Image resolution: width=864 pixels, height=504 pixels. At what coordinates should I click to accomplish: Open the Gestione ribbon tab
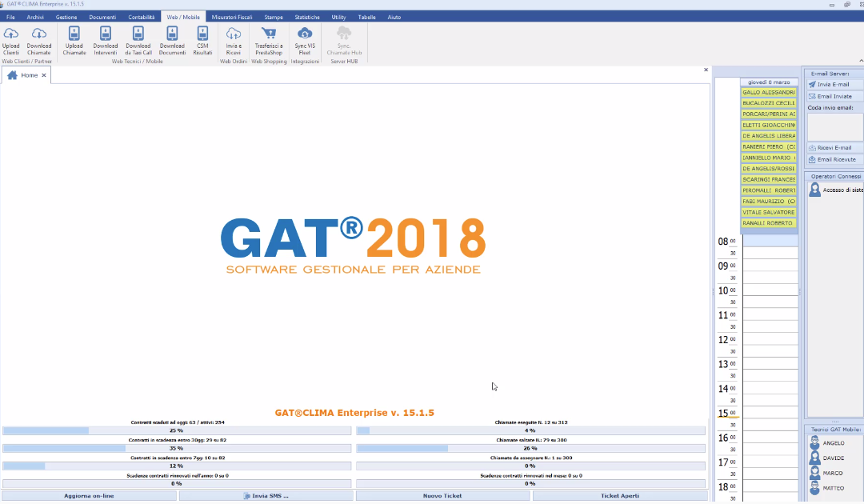tap(66, 17)
